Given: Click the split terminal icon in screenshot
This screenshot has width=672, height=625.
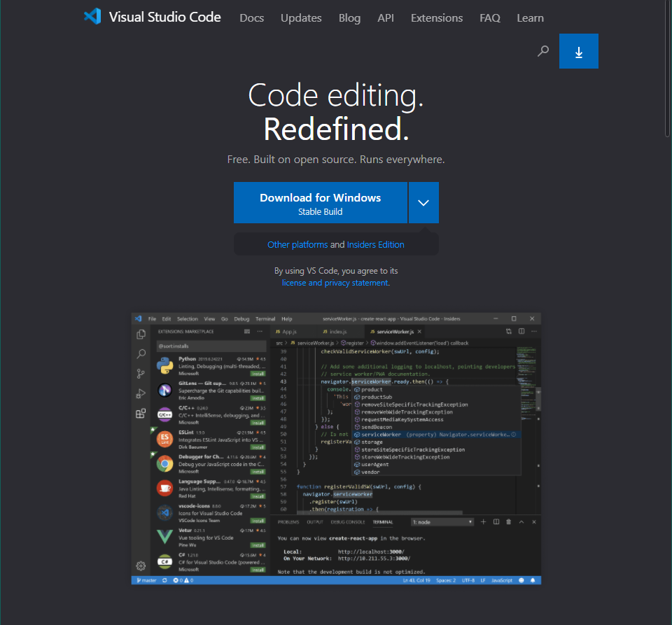Looking at the screenshot, I should 496,521.
